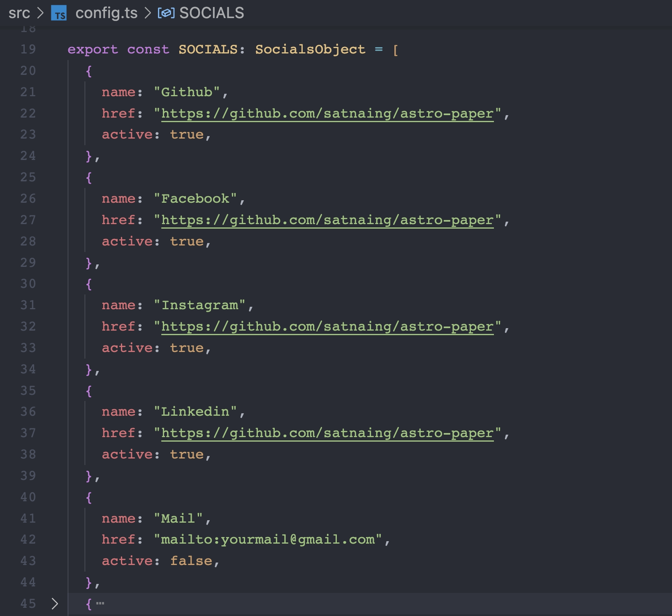The height and width of the screenshot is (616, 672).
Task: Click the mailto:yourmail@gmail.com string
Action: (x=268, y=540)
